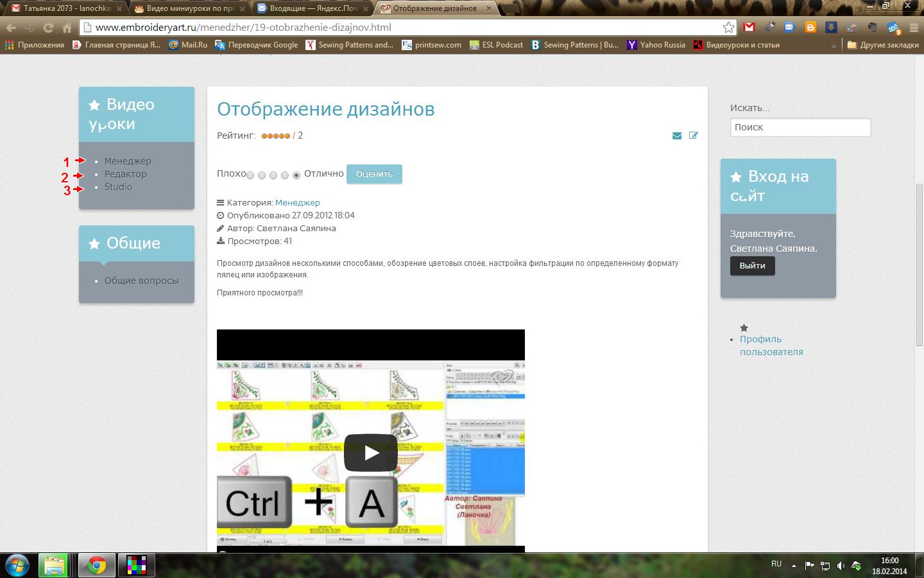924x578 pixels.
Task: Select the middle rating radio button
Action: click(273, 175)
